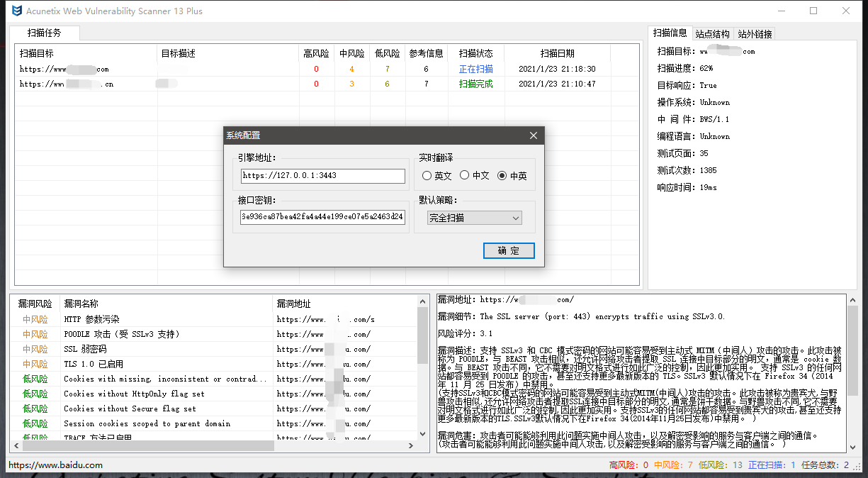Select Cookies with missing, inconsistent row
Image resolution: width=868 pixels, height=478 pixels.
point(214,379)
